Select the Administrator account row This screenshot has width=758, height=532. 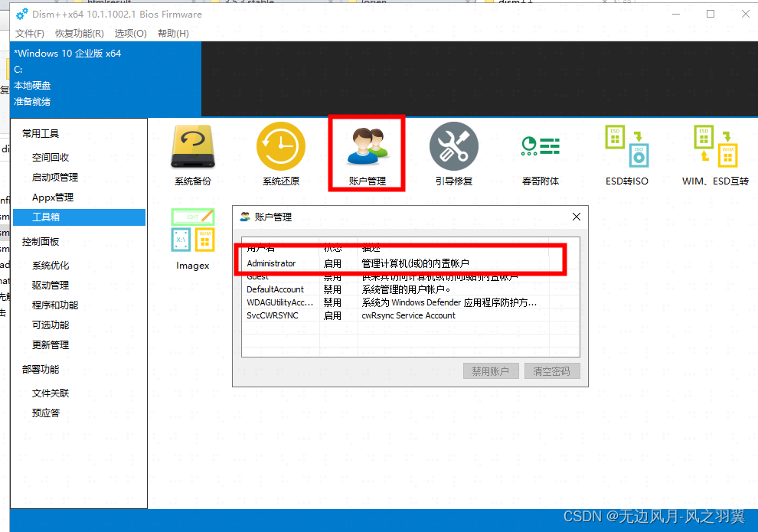[410, 263]
